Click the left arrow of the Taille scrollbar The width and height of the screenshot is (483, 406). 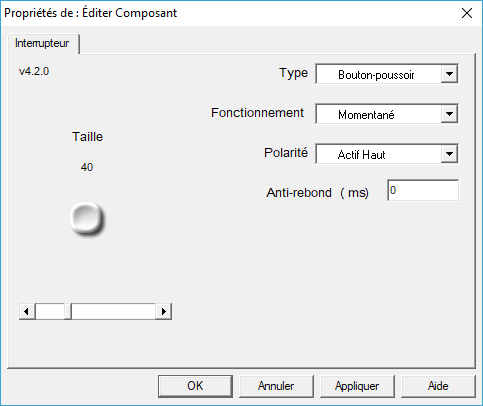(x=27, y=311)
